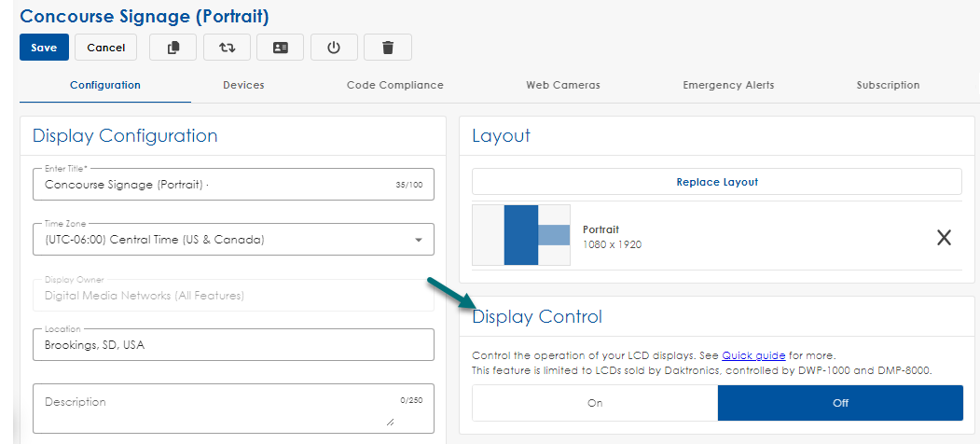Open the Code Compliance tab
The image size is (980, 444).
tap(394, 85)
